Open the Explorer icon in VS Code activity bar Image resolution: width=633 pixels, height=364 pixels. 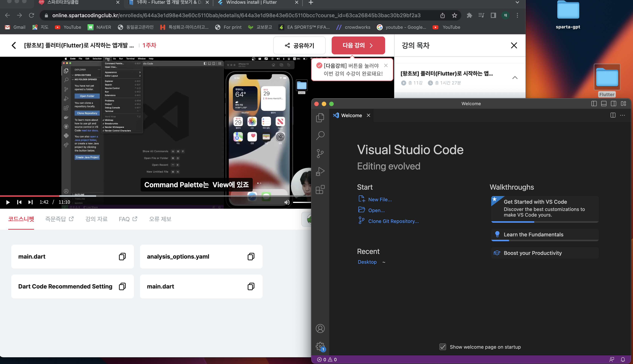(320, 118)
